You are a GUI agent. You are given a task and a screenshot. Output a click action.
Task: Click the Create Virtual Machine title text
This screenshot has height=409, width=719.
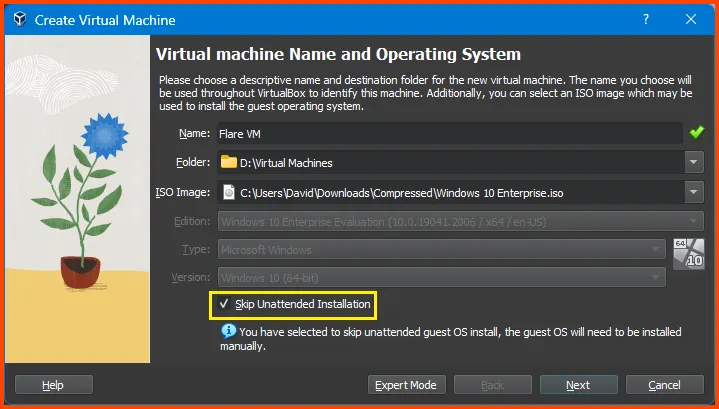coord(105,20)
